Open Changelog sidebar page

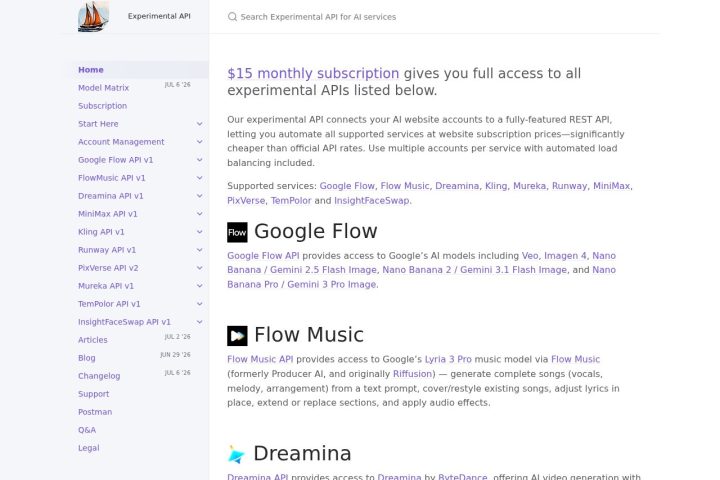[99, 376]
